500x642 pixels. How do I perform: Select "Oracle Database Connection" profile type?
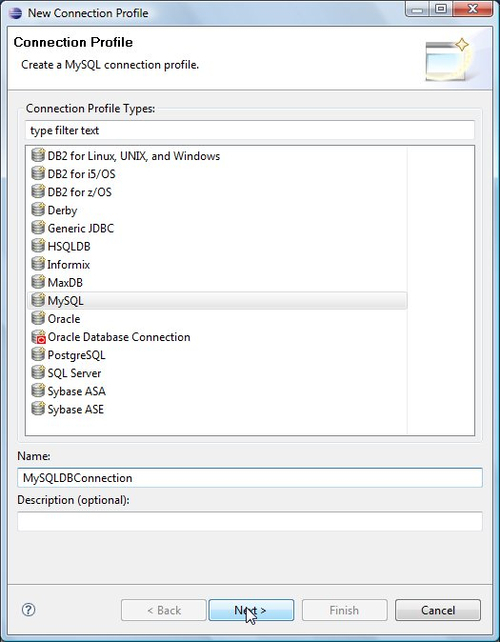(119, 337)
